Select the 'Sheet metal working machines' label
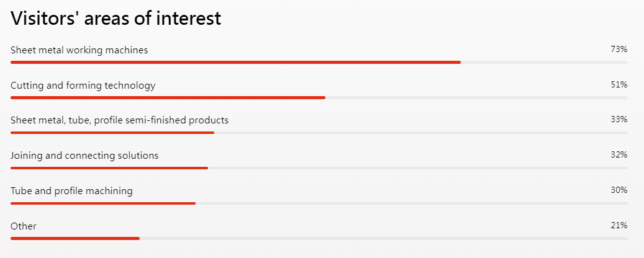 coord(79,50)
